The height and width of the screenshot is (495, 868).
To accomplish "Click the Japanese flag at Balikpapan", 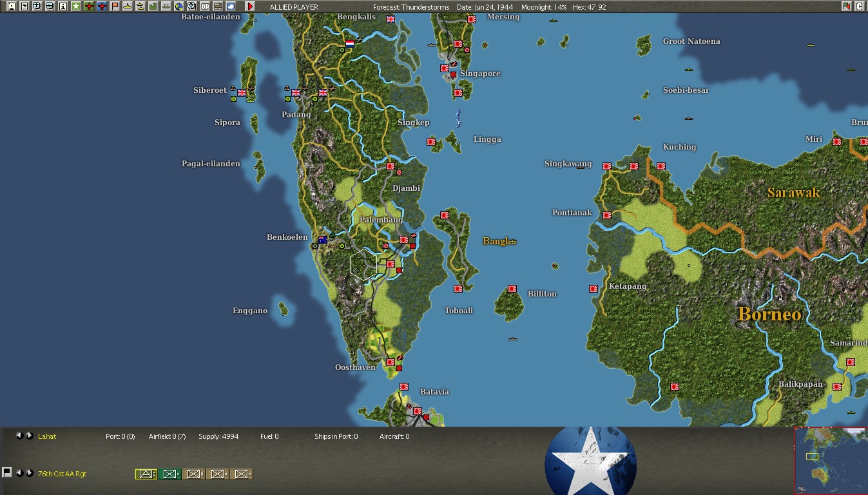I will click(x=836, y=387).
